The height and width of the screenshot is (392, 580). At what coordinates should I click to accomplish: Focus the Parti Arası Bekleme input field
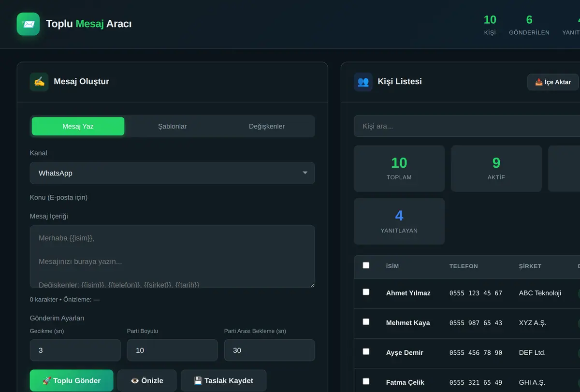[x=269, y=350]
